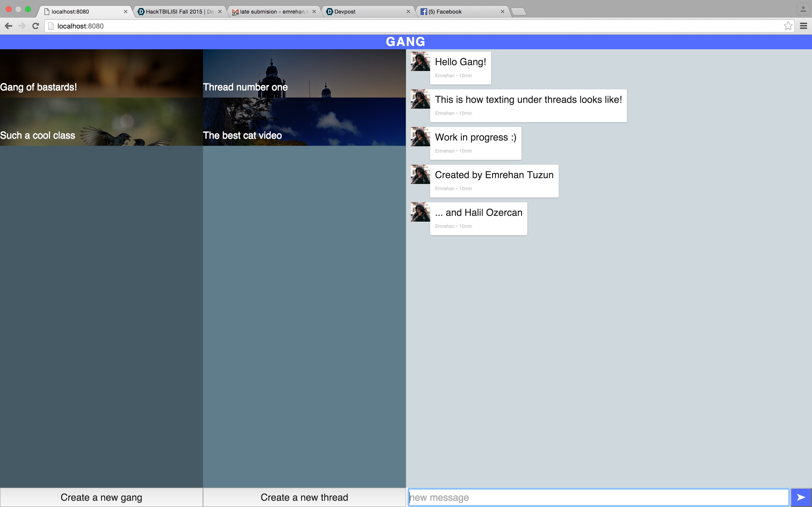Viewport: 812px width, 507px height.
Task: Open the Such a cool class gang
Action: [x=101, y=122]
